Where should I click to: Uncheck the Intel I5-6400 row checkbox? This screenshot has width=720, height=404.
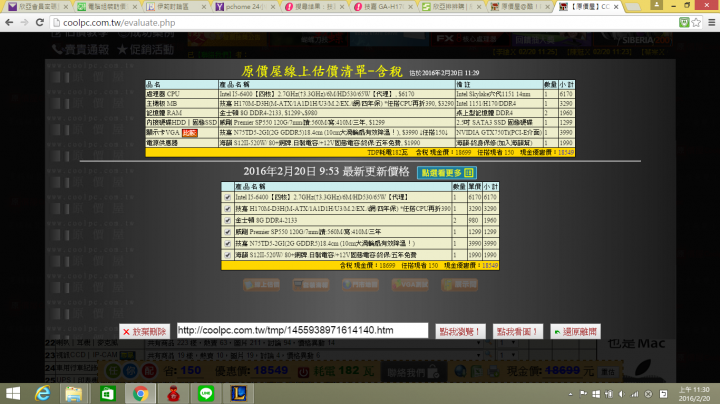pyautogui.click(x=227, y=197)
